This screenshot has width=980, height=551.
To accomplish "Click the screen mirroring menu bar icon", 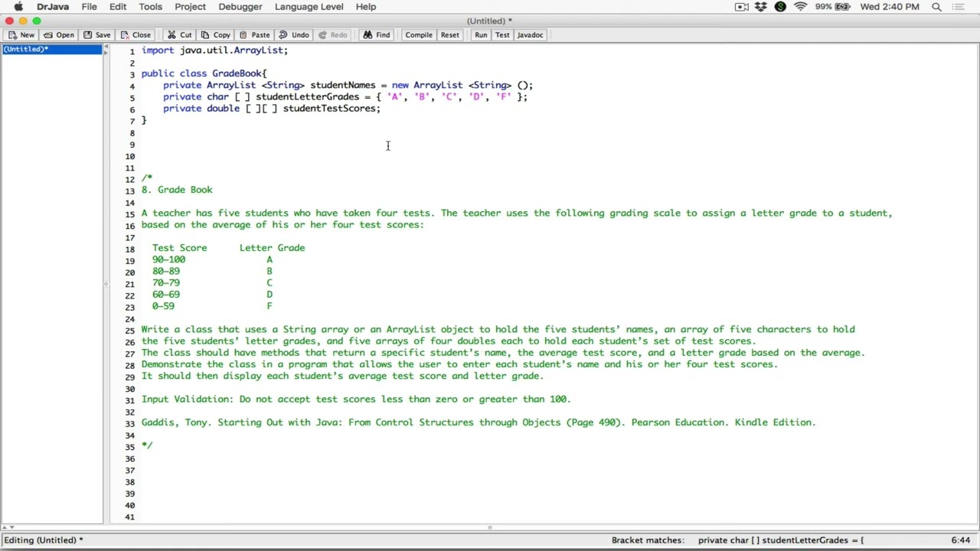I will pyautogui.click(x=741, y=7).
